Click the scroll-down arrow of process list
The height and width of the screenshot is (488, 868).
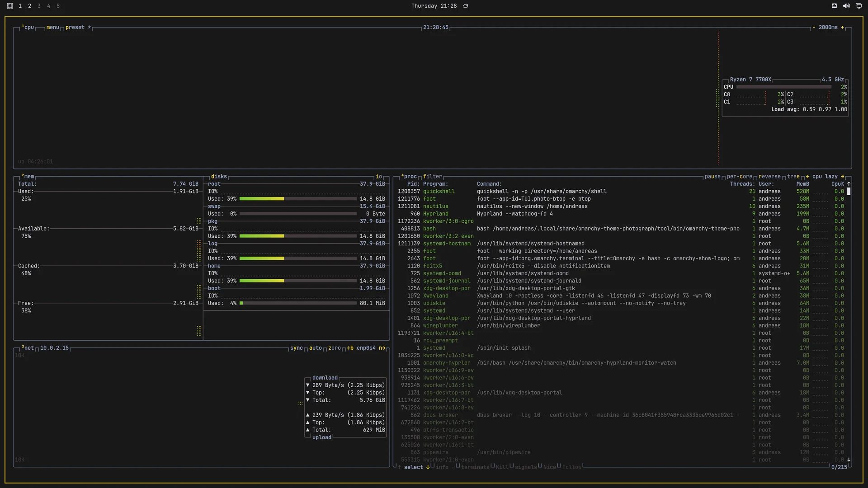point(849,460)
